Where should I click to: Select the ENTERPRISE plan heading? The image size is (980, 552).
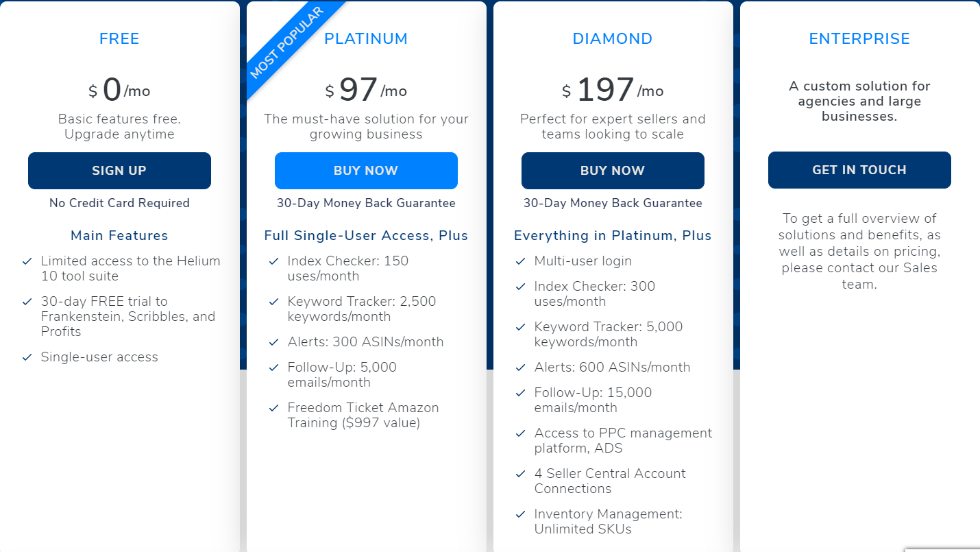point(859,39)
